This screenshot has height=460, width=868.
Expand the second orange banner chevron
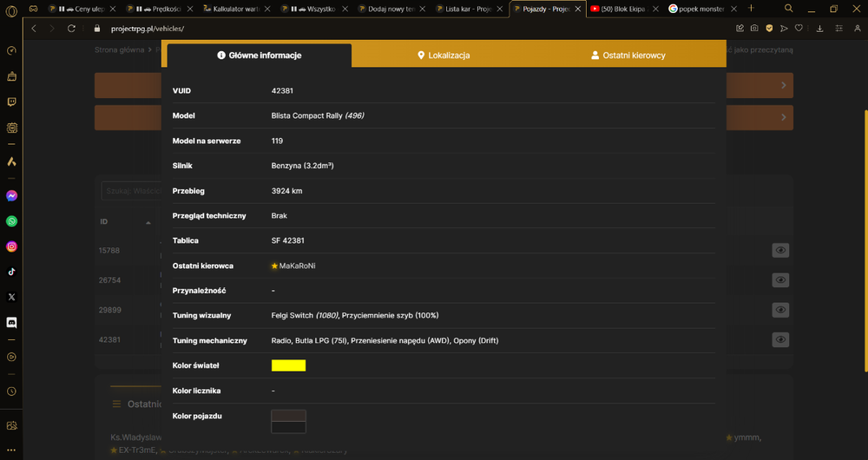click(x=784, y=117)
